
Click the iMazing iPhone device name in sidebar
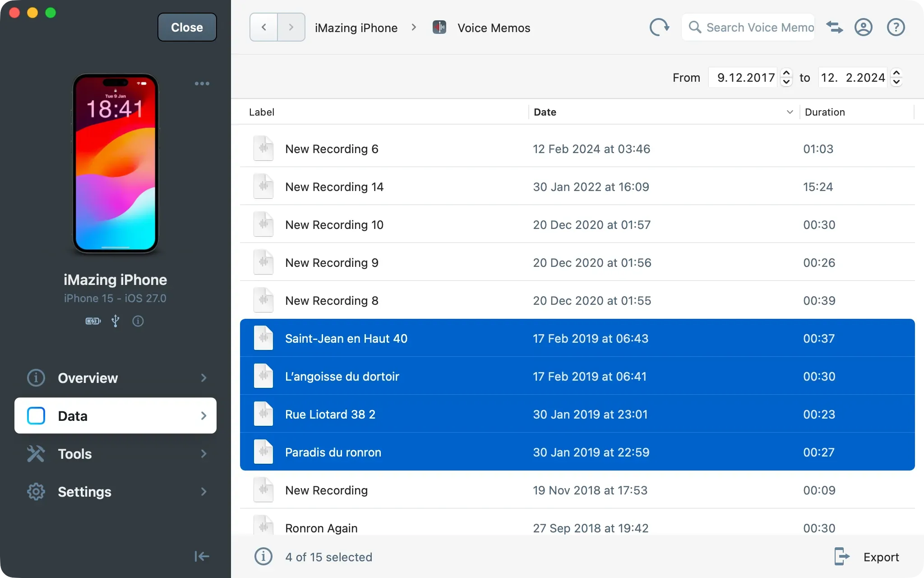click(115, 280)
